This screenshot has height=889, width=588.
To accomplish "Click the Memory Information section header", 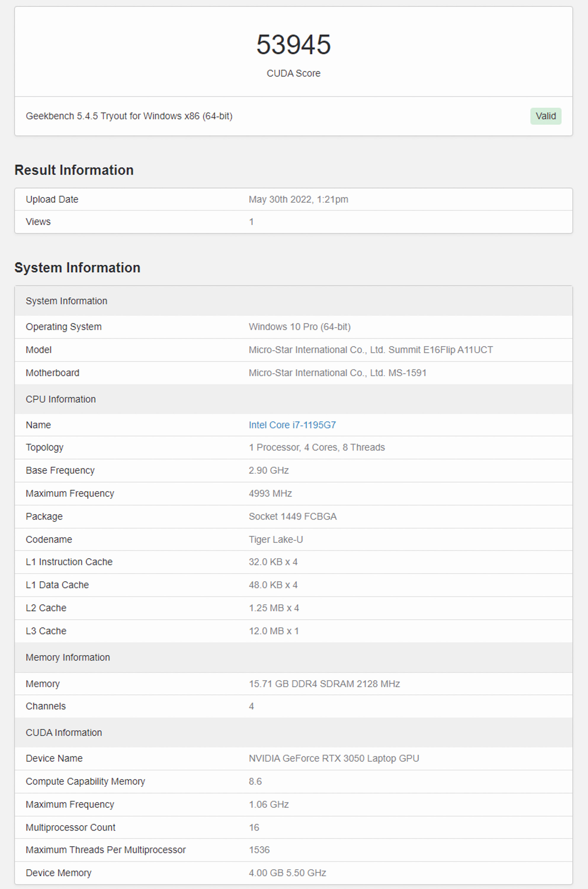I will click(x=294, y=657).
